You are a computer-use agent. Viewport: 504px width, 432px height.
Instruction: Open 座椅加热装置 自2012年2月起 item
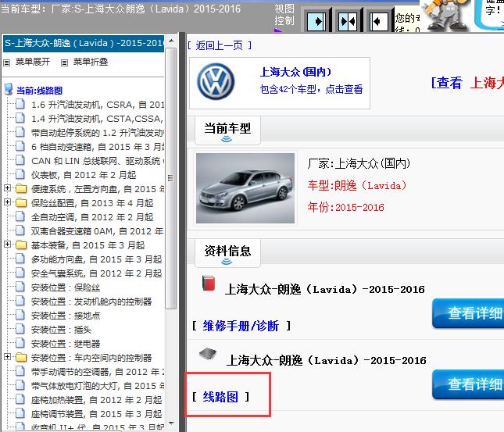point(96,400)
